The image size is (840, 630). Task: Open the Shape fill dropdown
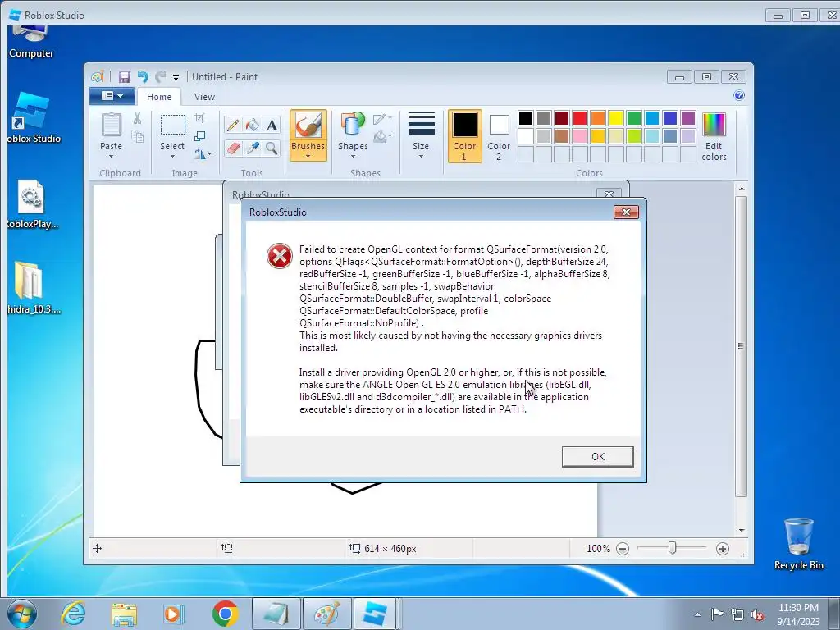[x=382, y=137]
